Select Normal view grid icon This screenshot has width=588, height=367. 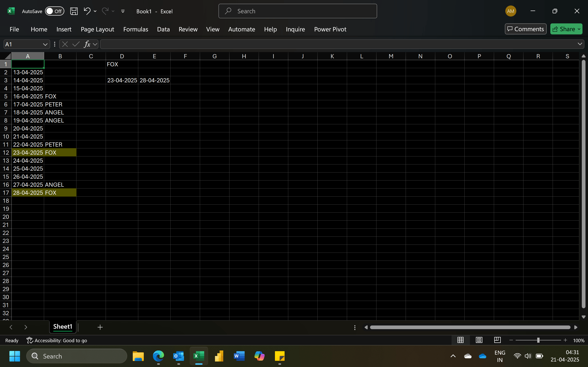coord(461,340)
